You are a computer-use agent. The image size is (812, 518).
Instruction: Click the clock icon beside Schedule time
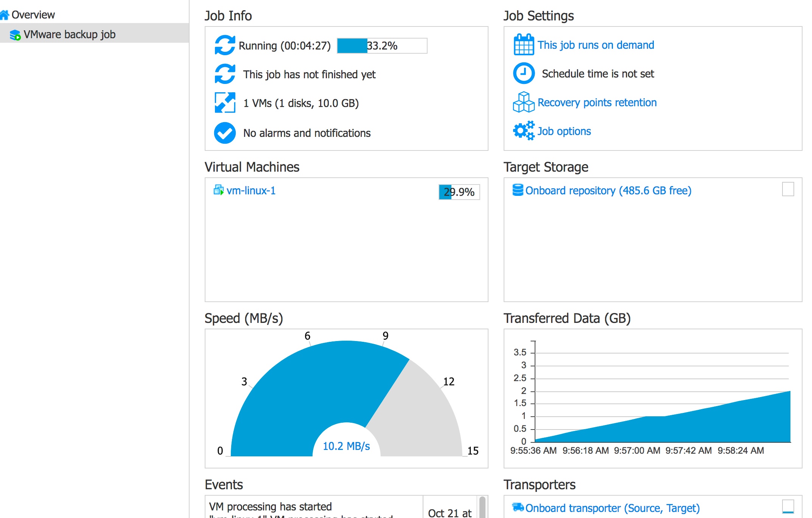pyautogui.click(x=524, y=73)
